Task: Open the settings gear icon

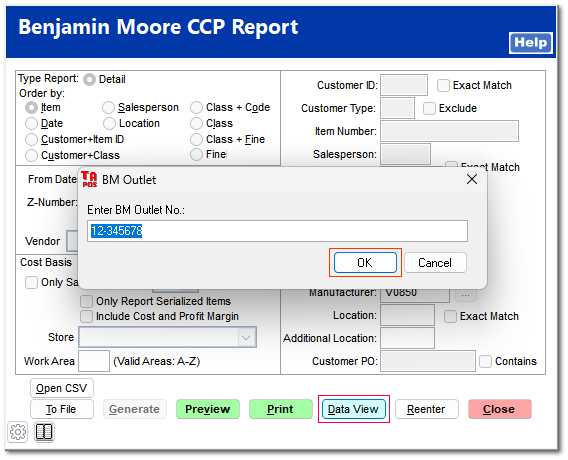Action: coord(18,432)
